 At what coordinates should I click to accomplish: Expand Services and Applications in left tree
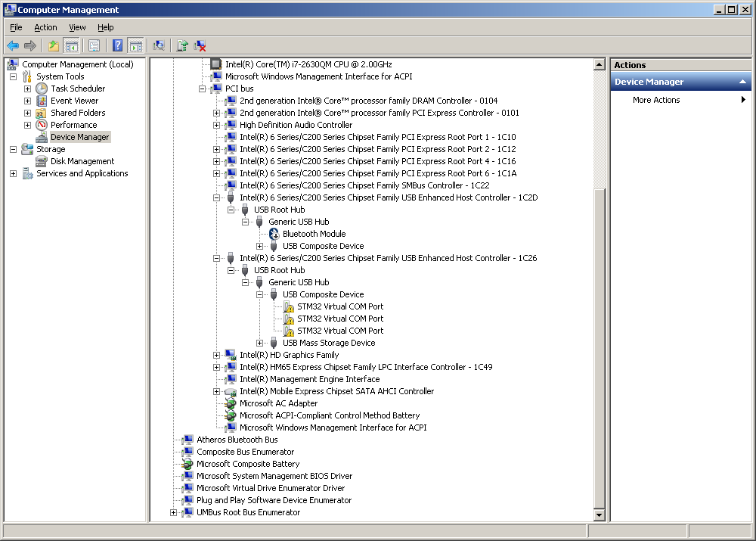13,174
